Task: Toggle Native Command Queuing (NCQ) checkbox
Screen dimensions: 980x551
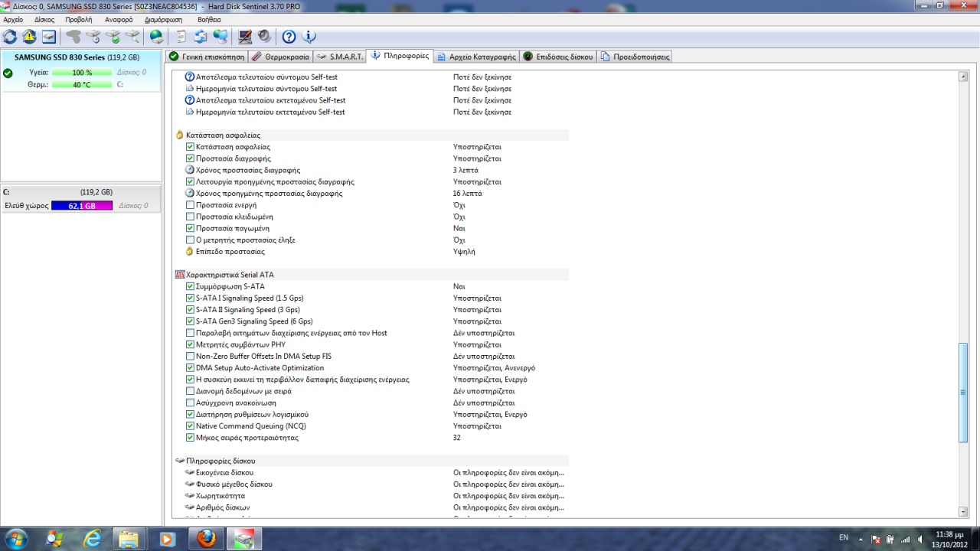Action: (191, 426)
